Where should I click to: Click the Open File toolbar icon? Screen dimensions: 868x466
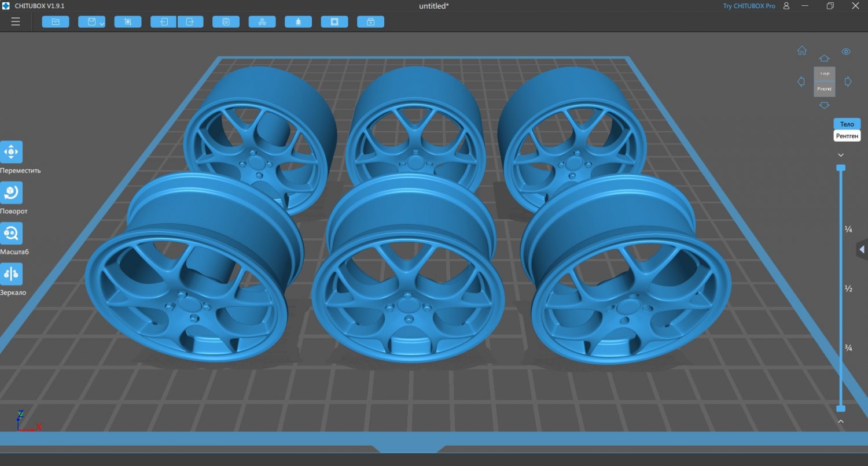55,21
